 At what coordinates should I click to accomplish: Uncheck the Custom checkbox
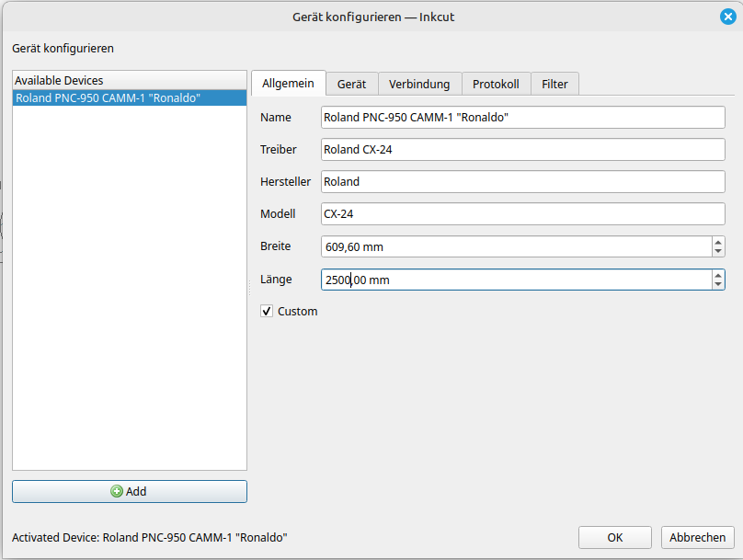click(x=267, y=312)
